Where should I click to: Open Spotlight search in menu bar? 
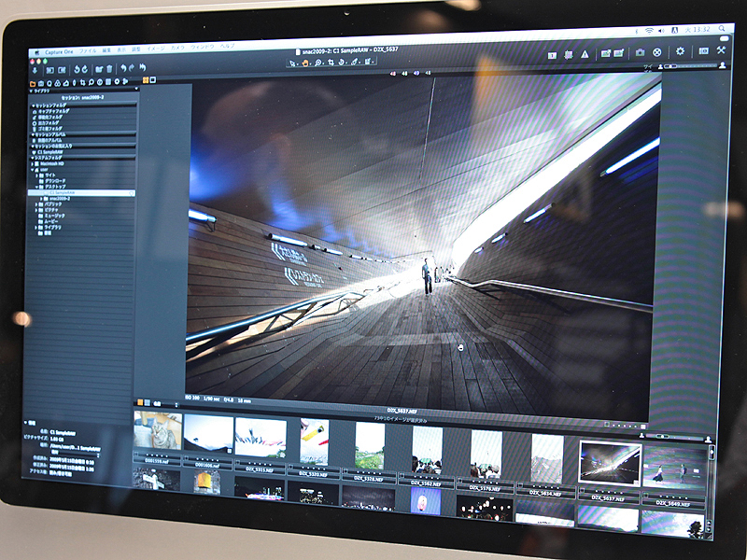pos(721,29)
